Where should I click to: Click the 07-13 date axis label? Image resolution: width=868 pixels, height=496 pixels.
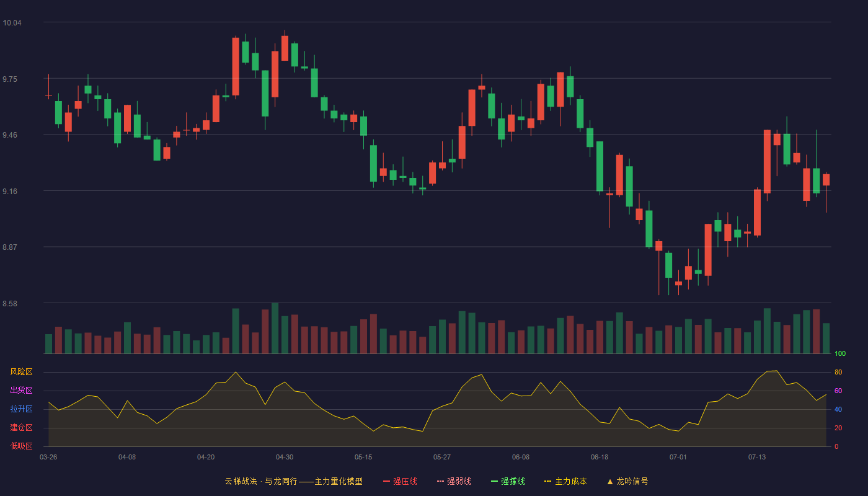coord(757,457)
